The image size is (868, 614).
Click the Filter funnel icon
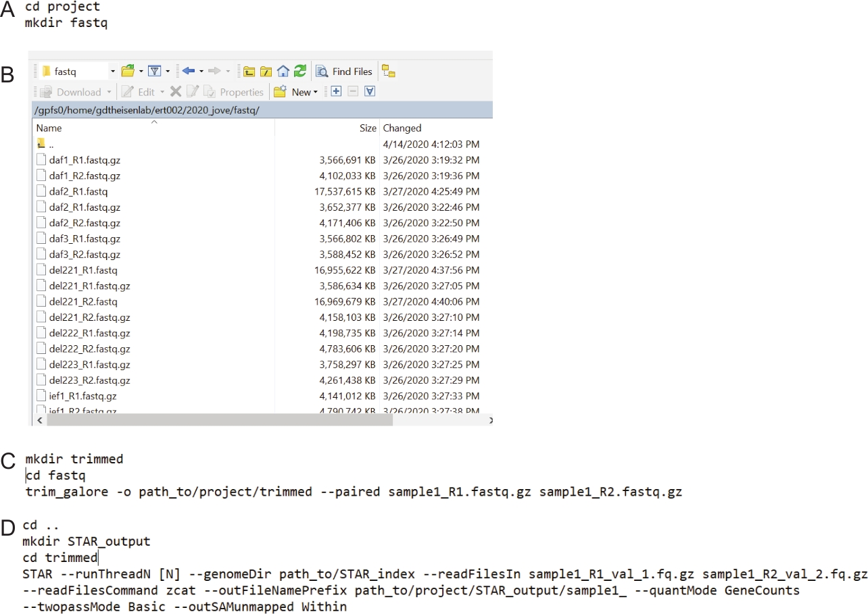pos(155,71)
